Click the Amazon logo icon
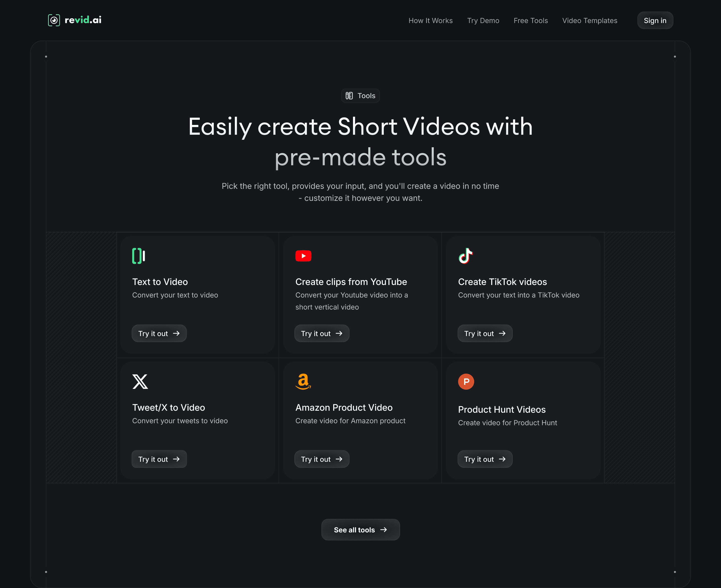This screenshot has height=588, width=721. pyautogui.click(x=303, y=381)
